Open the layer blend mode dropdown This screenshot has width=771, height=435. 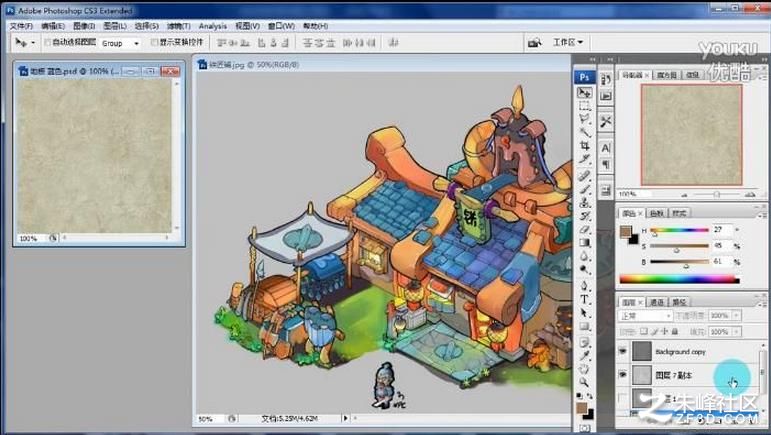point(645,316)
